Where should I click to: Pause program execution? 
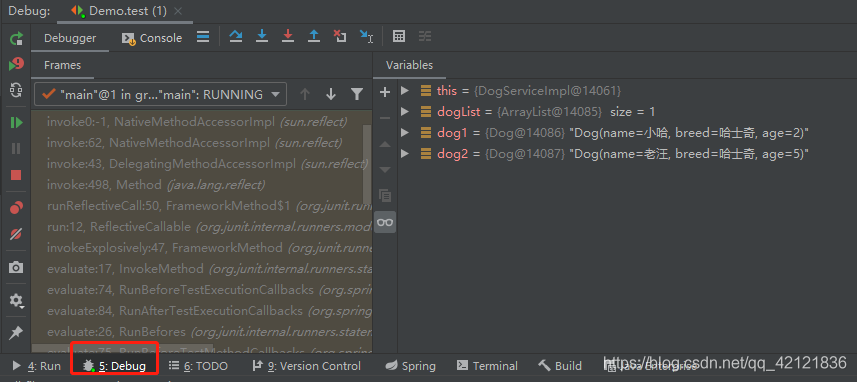tap(16, 149)
